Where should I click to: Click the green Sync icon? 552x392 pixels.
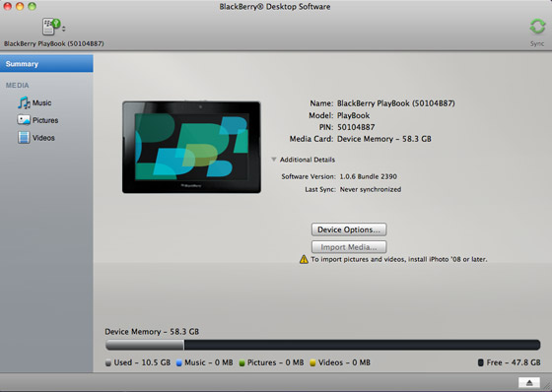pyautogui.click(x=537, y=27)
